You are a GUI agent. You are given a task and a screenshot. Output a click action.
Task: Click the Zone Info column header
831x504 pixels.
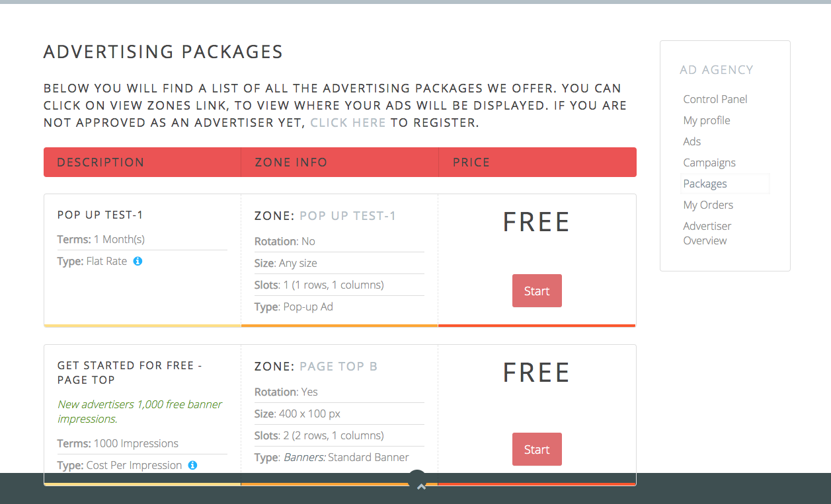point(291,162)
